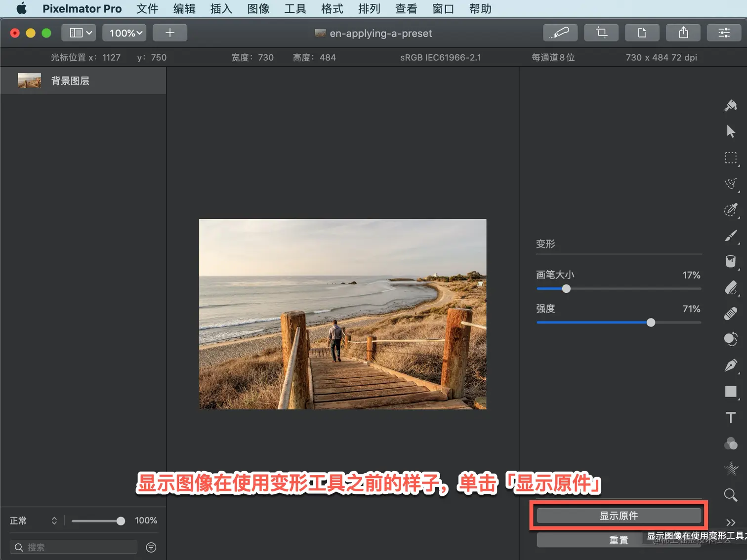This screenshot has height=560, width=747.
Task: Open the sidebar view dropdown
Action: (79, 33)
